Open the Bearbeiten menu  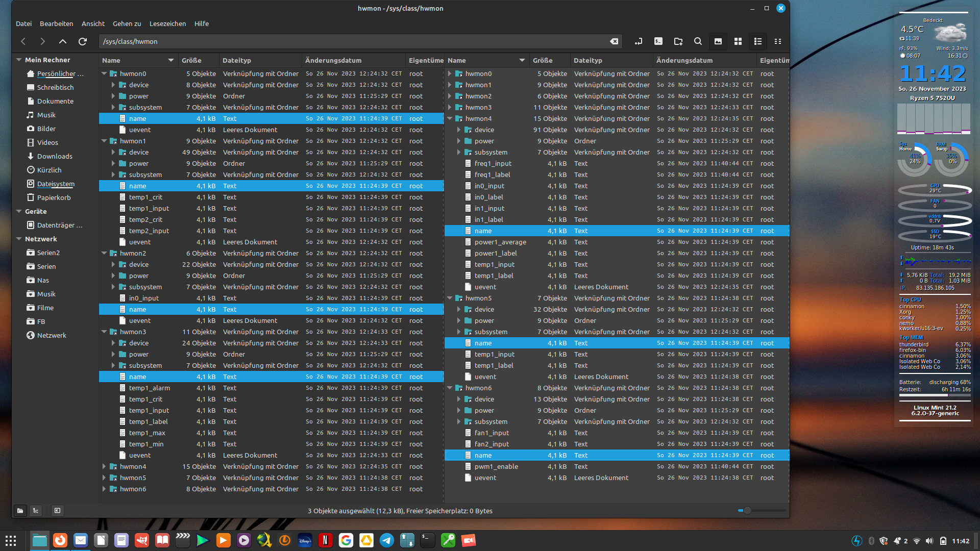[56, 23]
